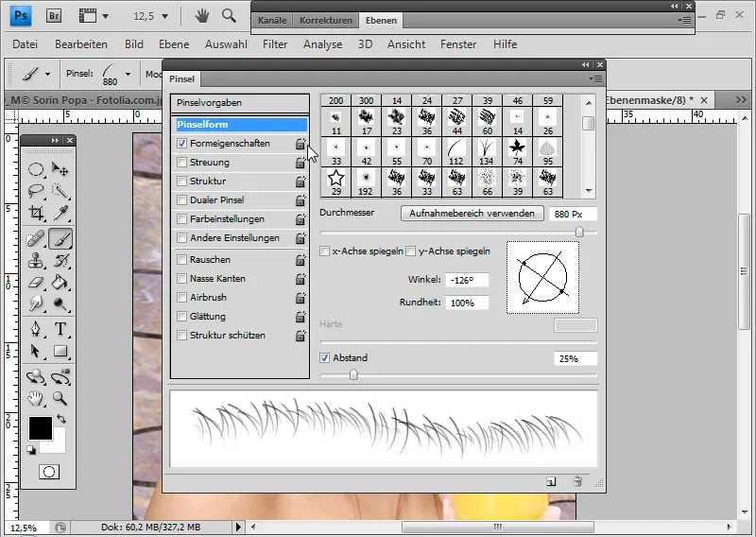The width and height of the screenshot is (756, 537).
Task: Select the Hand tool in toolbox
Action: 36,398
